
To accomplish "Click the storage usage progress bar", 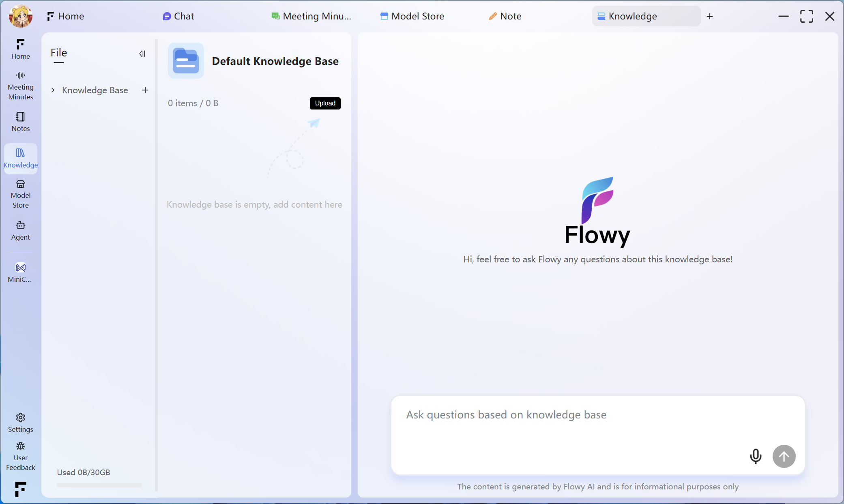I will tap(99, 485).
